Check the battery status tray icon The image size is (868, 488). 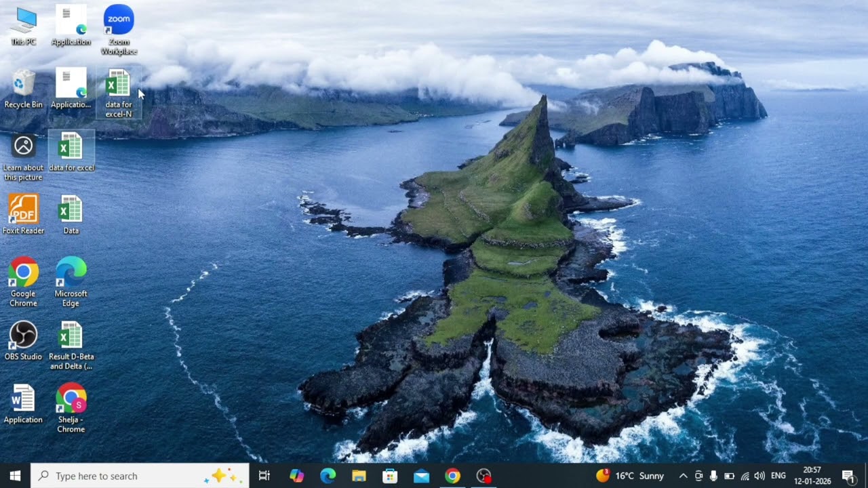[x=729, y=476]
